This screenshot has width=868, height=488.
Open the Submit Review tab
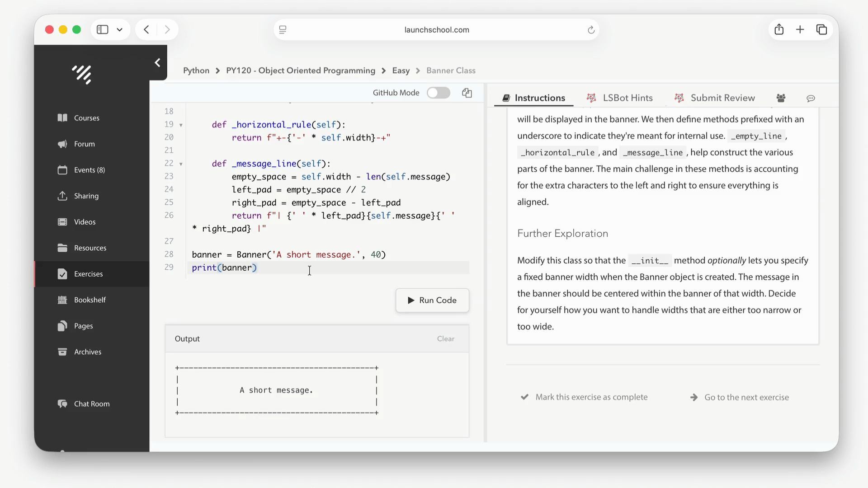722,98
